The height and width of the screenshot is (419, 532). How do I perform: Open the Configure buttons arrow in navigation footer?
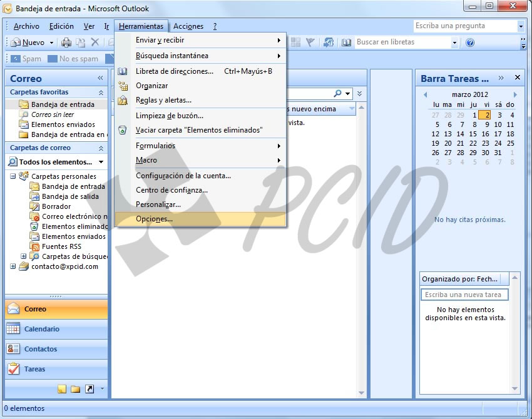(x=102, y=389)
